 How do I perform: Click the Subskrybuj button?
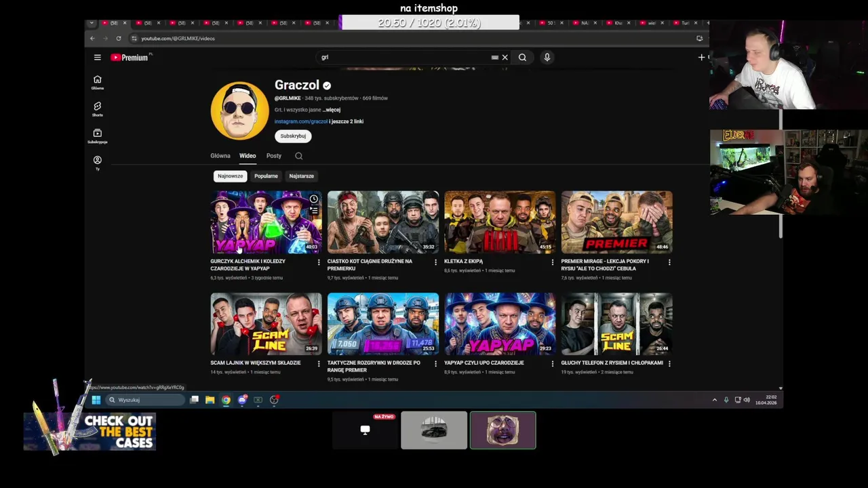[x=293, y=136]
